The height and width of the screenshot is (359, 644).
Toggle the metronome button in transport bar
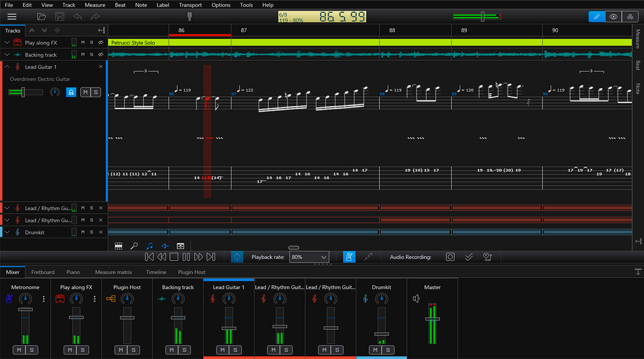tap(349, 257)
